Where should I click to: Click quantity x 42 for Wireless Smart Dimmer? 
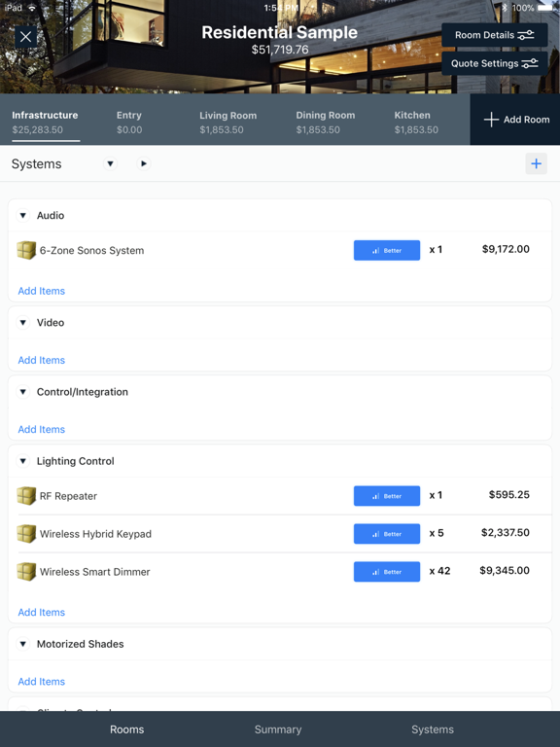click(x=439, y=571)
